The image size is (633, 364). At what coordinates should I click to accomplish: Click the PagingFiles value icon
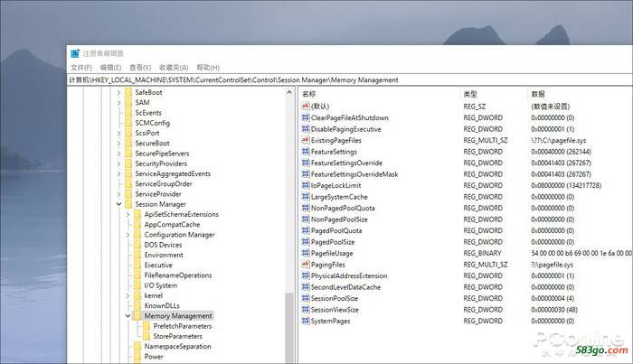pos(305,265)
